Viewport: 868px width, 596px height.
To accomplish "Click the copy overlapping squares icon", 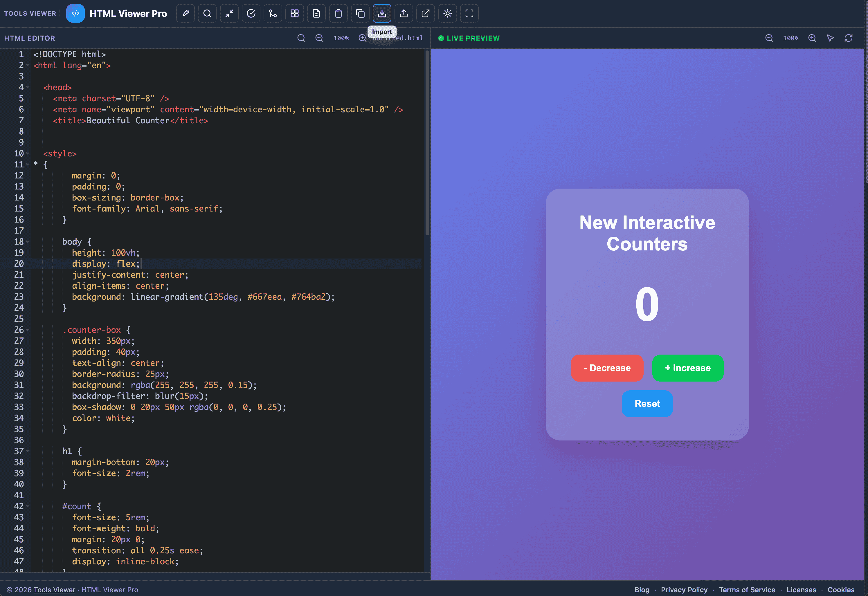I will pyautogui.click(x=360, y=13).
